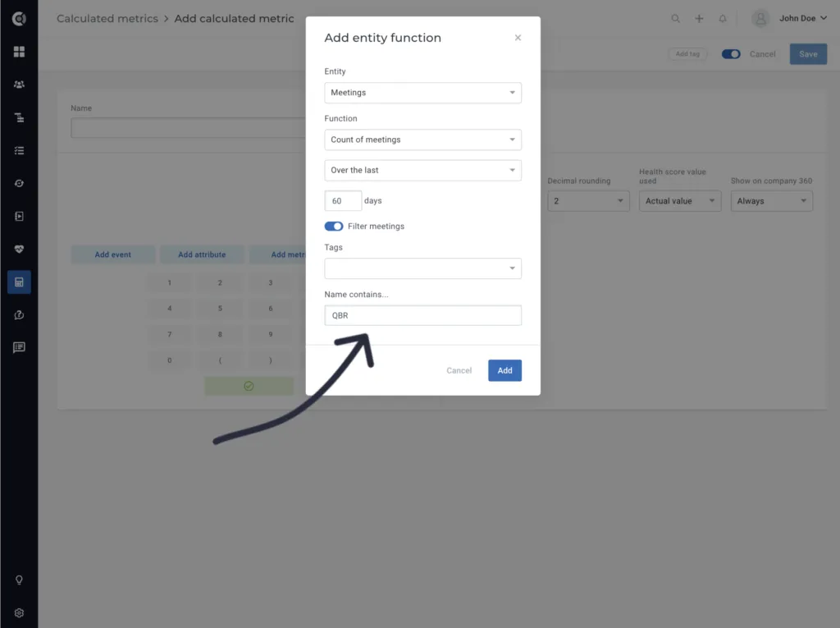Click the Name input field behind dialog
Image resolution: width=840 pixels, height=628 pixels.
pyautogui.click(x=188, y=128)
